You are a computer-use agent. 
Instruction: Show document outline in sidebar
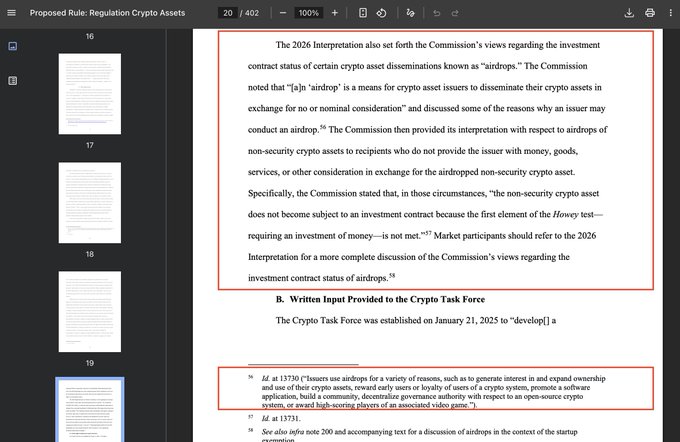[13, 81]
